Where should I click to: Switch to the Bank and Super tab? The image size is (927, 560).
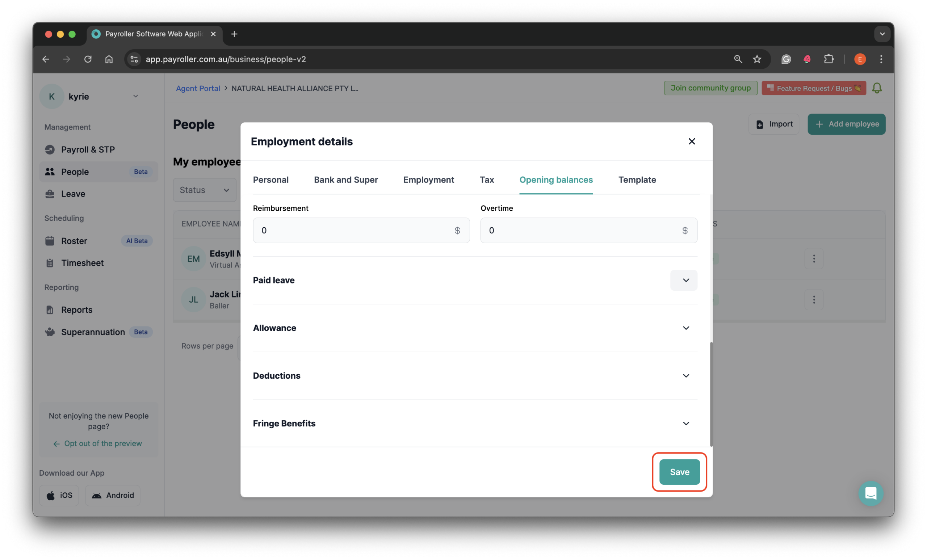click(x=346, y=180)
